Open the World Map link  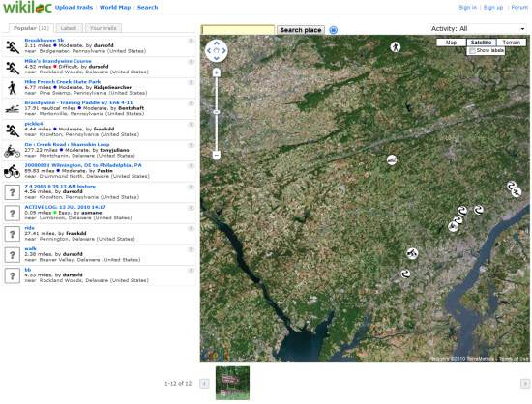[115, 7]
